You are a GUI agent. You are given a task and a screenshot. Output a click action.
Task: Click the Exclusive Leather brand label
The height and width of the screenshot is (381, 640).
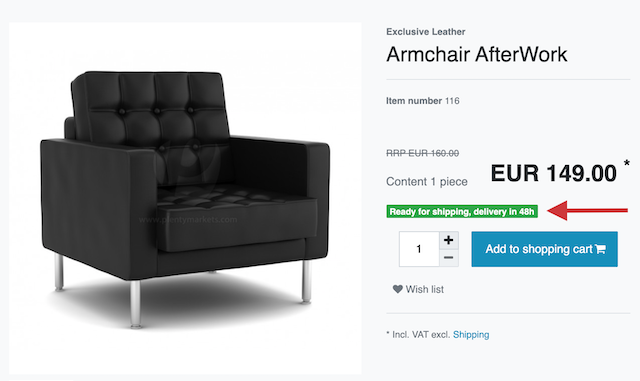[x=426, y=31]
